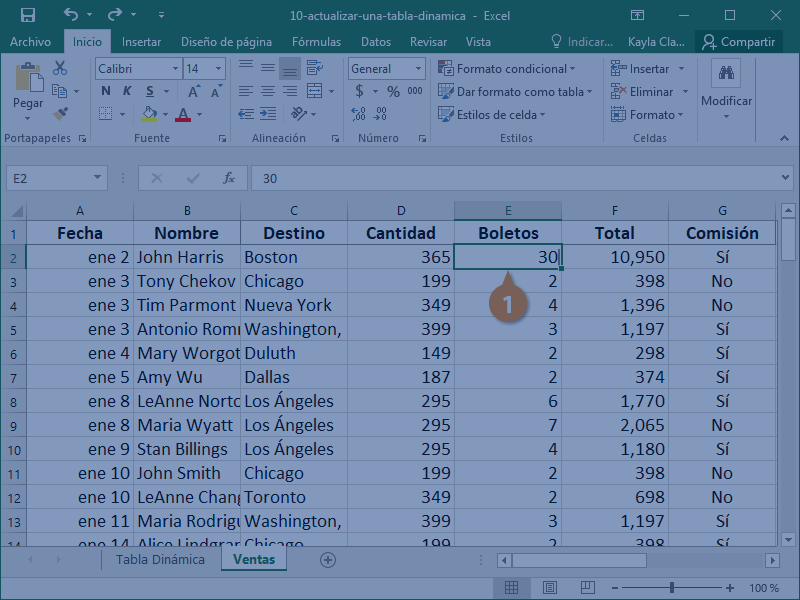Click the Copiar formato paintbrush icon

coord(62,113)
